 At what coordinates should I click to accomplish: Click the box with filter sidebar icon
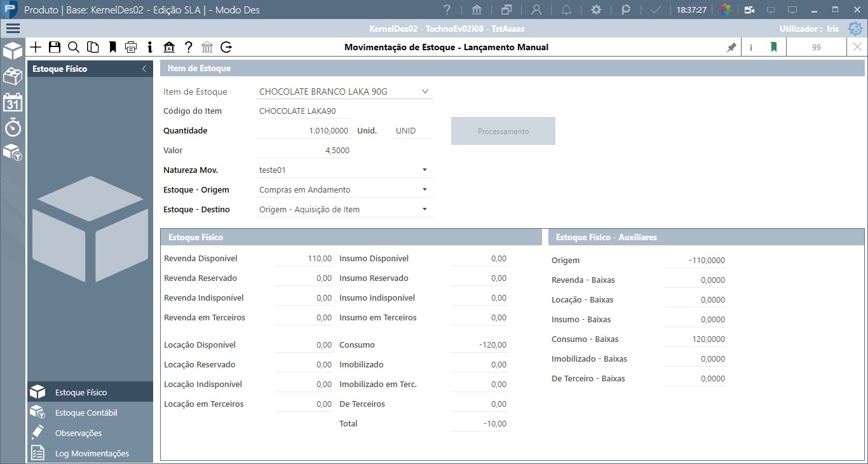[x=13, y=152]
